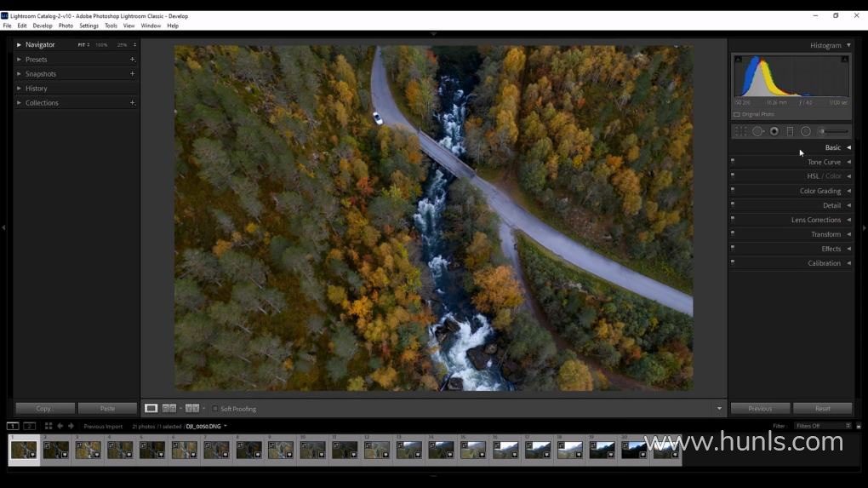Expand the Detail panel arrow
Screen dimensions: 868x488
[x=848, y=205]
